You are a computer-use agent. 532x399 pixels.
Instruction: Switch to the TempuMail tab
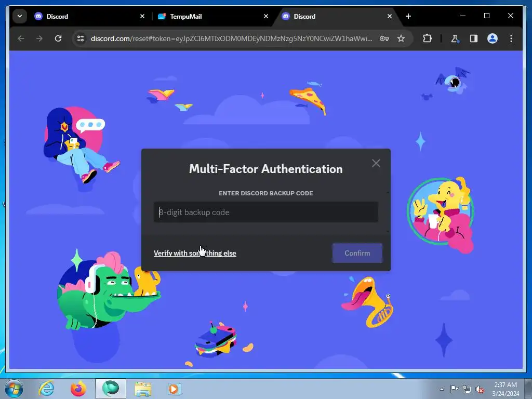pyautogui.click(x=212, y=16)
